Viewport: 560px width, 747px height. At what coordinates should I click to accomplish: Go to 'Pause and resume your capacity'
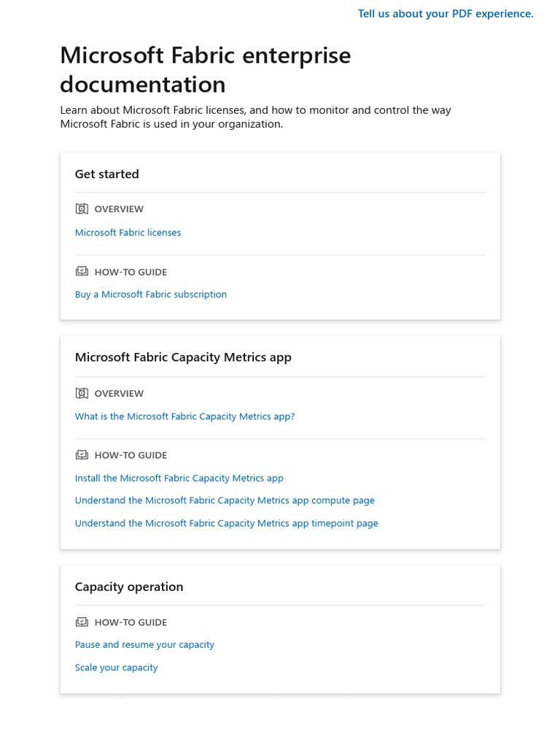coord(144,645)
